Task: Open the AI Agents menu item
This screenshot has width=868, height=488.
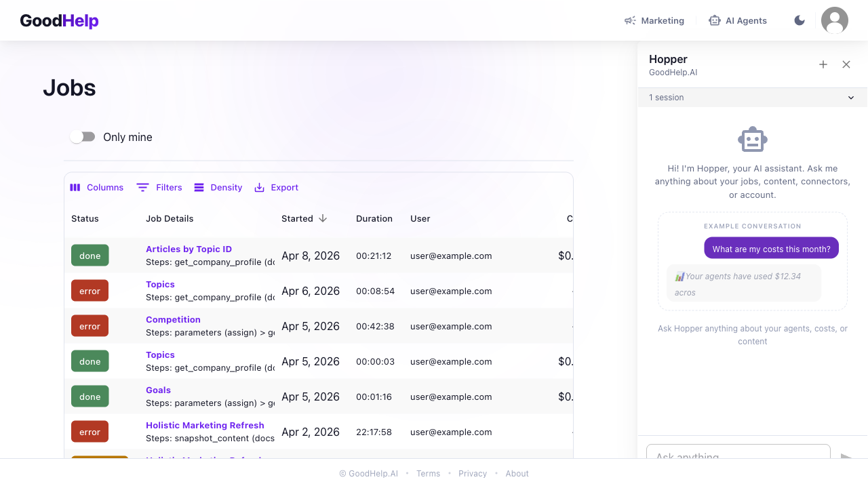Action: pyautogui.click(x=738, y=20)
